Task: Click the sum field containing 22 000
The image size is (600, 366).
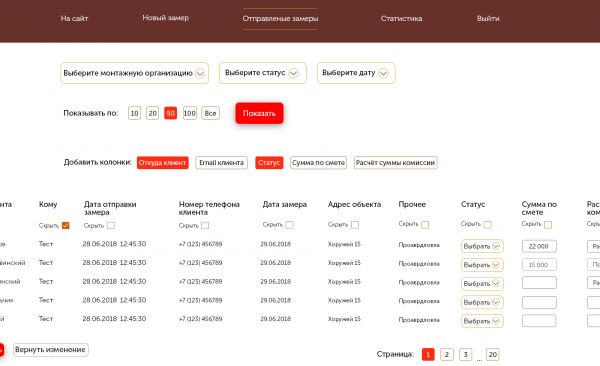Action: [x=539, y=246]
